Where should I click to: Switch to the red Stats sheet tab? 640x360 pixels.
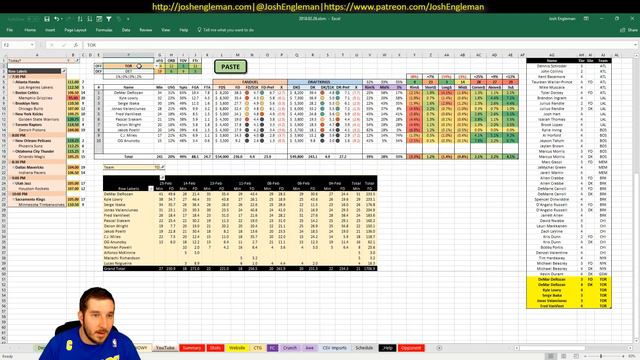click(215, 348)
